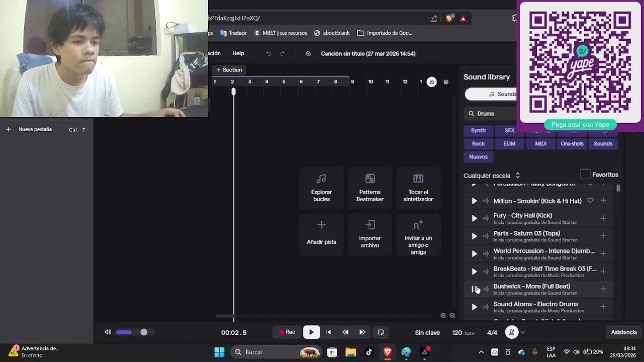This screenshot has width=644, height=362.
Task: Click Invitar a un amigo tile
Action: (418, 235)
